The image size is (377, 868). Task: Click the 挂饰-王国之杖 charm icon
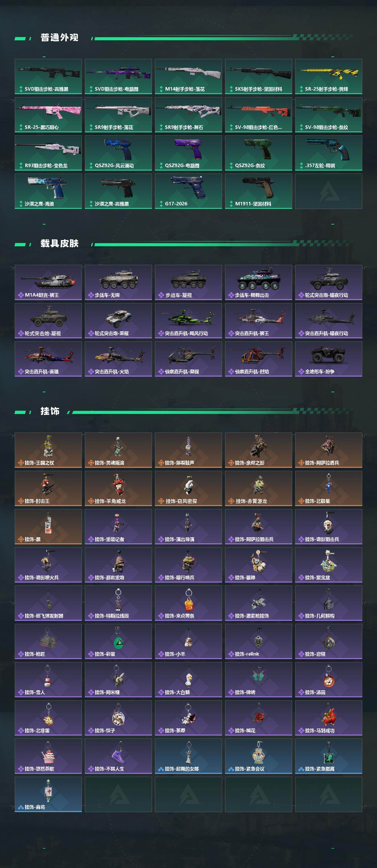(48, 450)
